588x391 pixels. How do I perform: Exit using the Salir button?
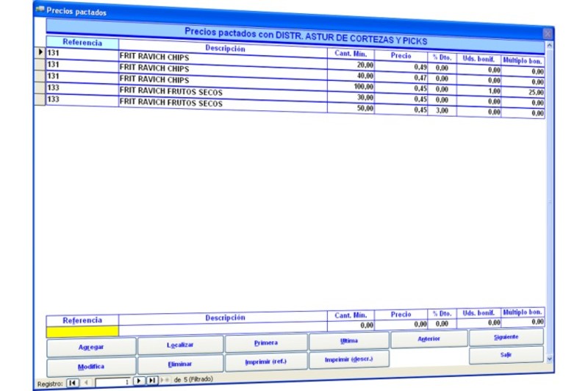506,355
